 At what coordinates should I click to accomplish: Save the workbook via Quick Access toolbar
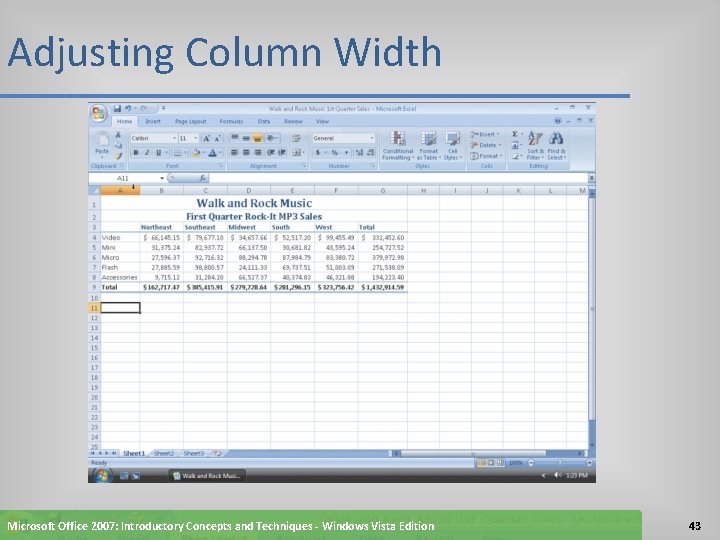click(x=117, y=108)
